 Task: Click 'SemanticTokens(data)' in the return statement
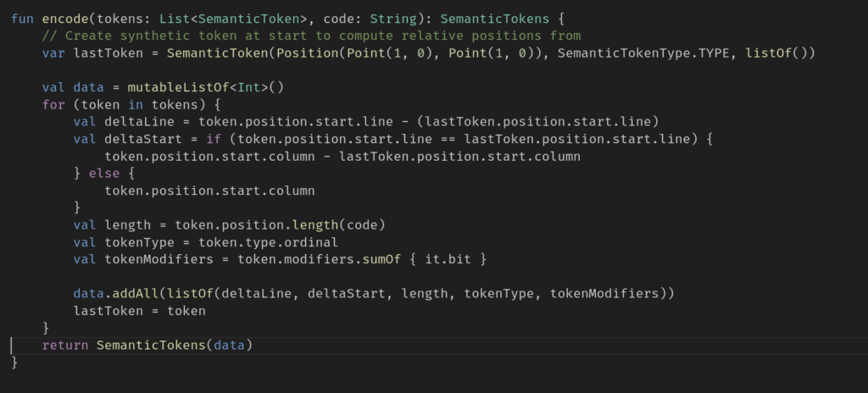(175, 345)
